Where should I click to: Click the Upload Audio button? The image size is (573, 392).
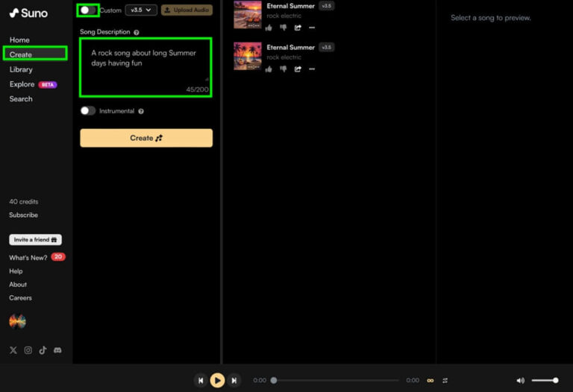click(x=187, y=10)
